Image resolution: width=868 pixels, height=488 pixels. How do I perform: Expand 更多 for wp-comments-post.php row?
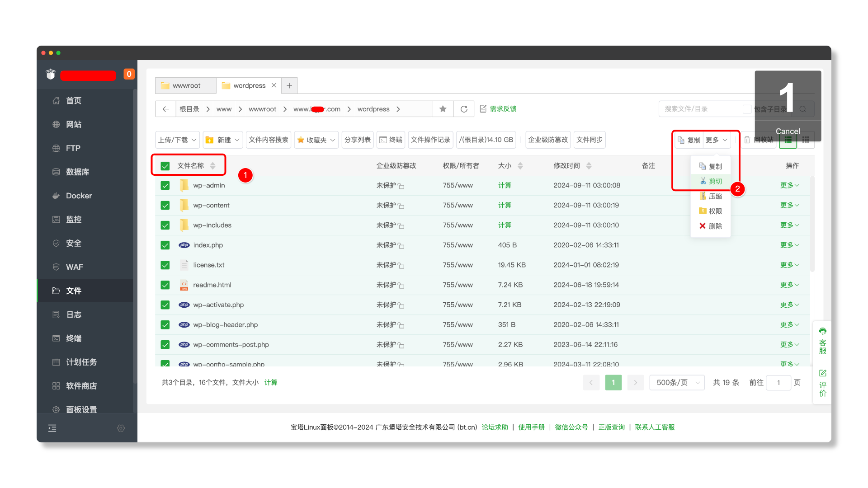click(x=789, y=344)
